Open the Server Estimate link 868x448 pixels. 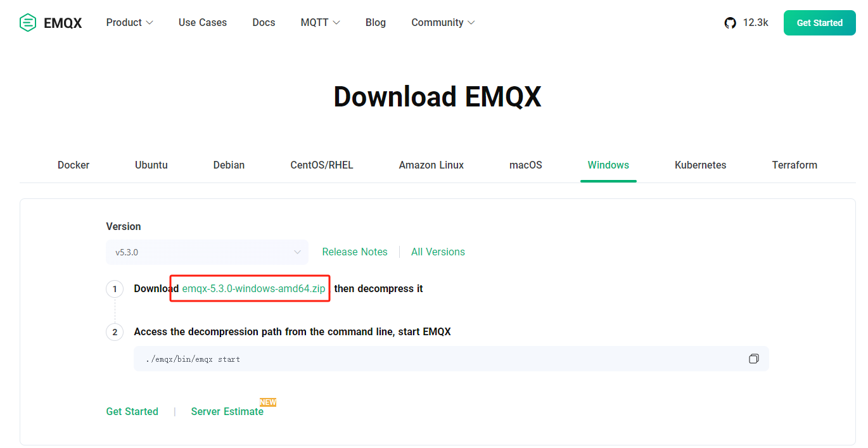tap(227, 411)
